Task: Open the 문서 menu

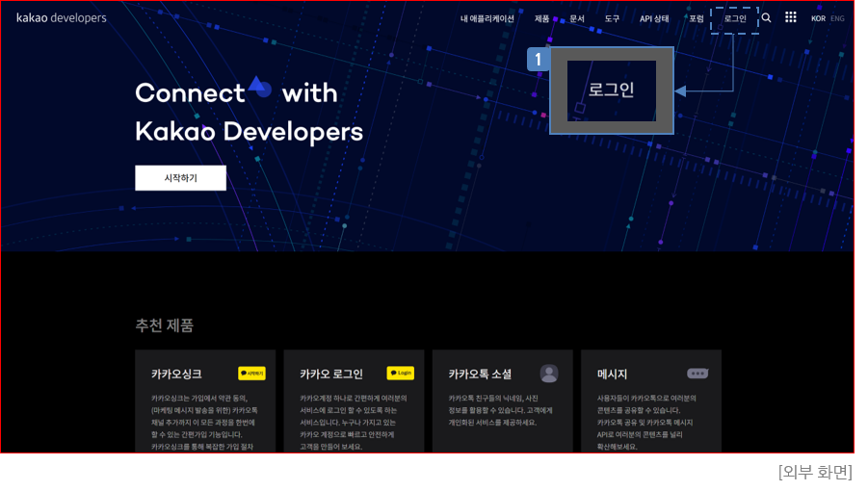Action: [x=577, y=18]
